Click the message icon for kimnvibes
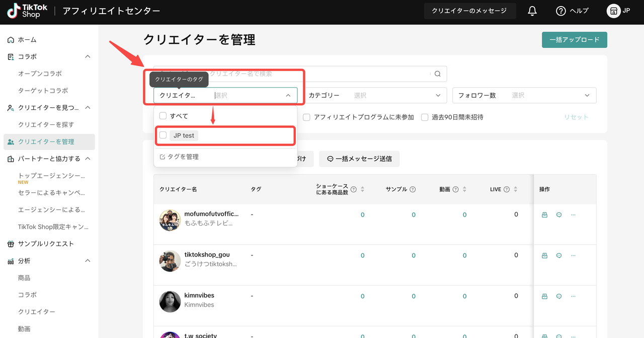 pyautogui.click(x=559, y=296)
